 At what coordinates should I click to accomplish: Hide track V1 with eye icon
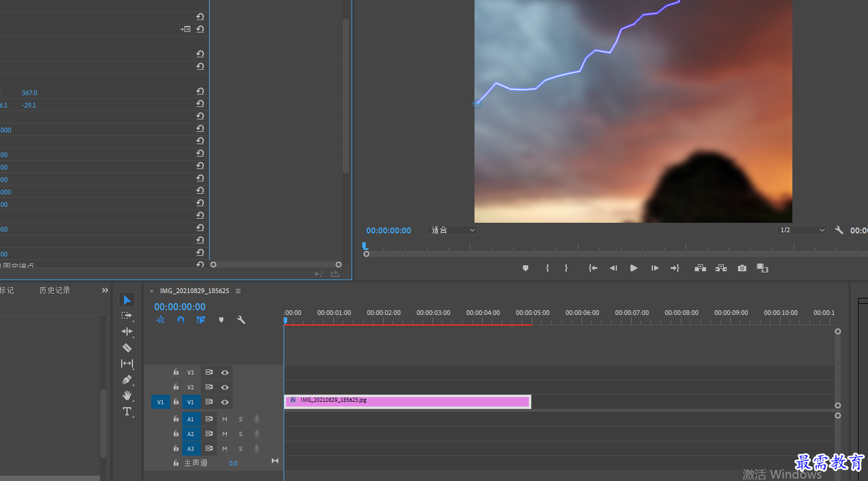click(225, 402)
